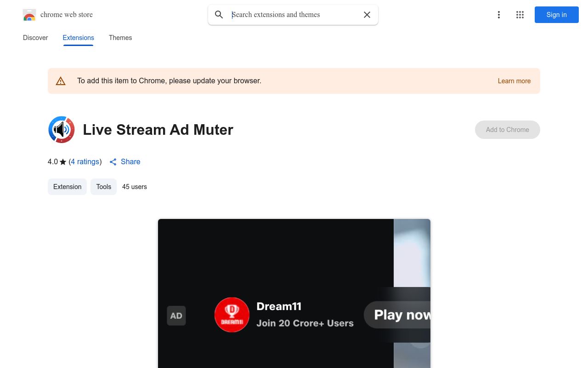Open the Learn more link
The width and height of the screenshot is (588, 368).
514,81
